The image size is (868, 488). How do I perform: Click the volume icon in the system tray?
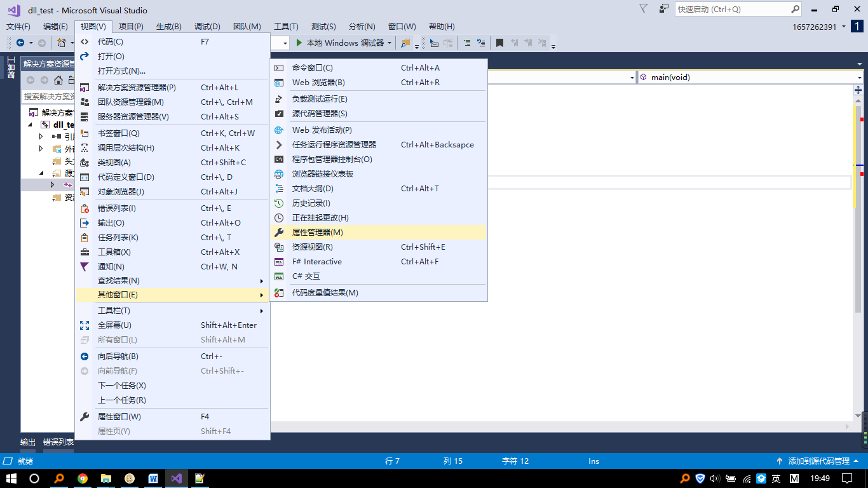715,478
